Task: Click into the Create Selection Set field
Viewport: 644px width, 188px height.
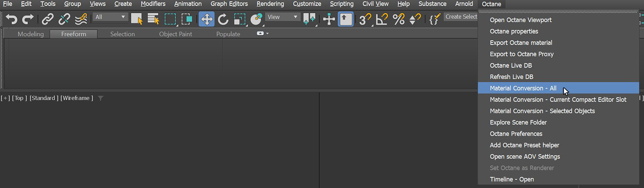Action: point(461,17)
